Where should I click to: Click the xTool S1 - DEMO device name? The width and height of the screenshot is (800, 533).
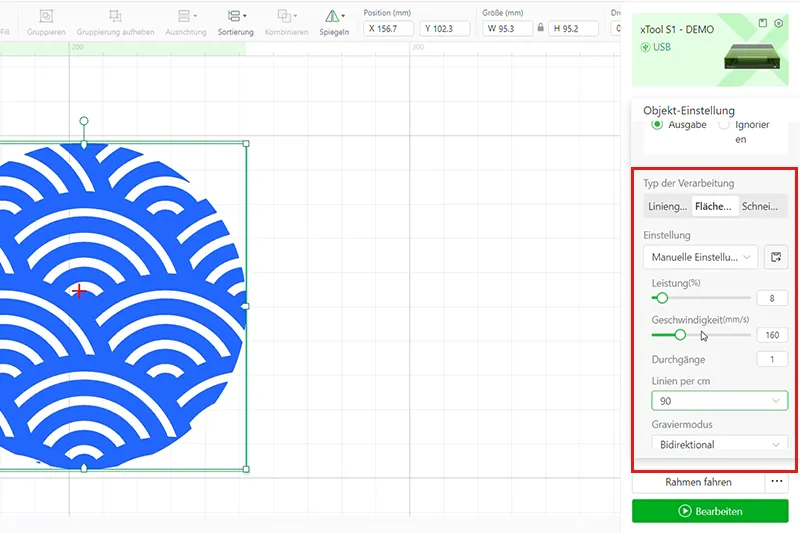pos(677,30)
